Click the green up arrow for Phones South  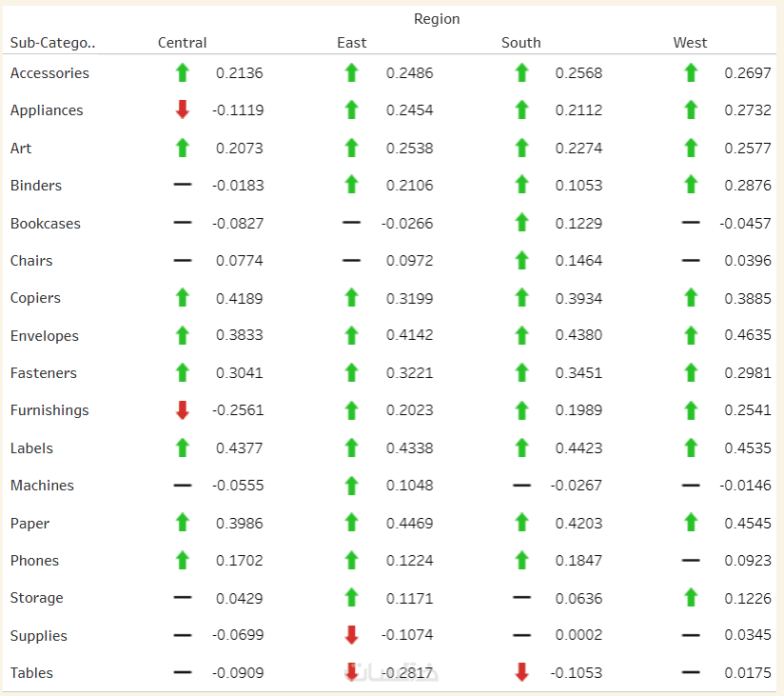coord(521,561)
